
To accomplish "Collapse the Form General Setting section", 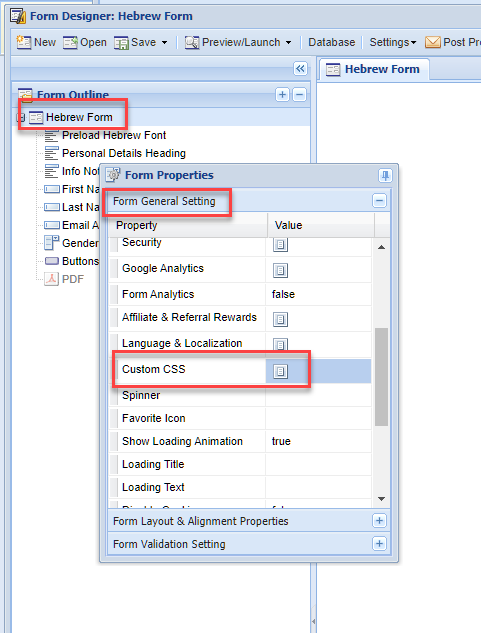I will tap(379, 201).
